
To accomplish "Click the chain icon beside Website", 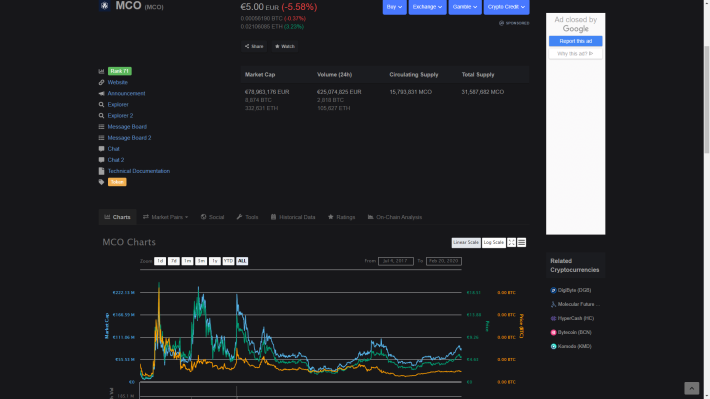I will (x=101, y=82).
